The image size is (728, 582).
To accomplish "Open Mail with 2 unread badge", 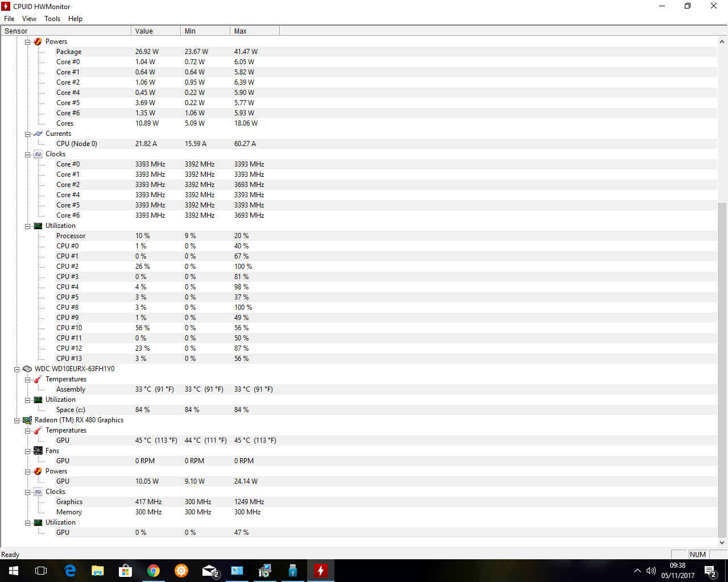I will [x=209, y=571].
